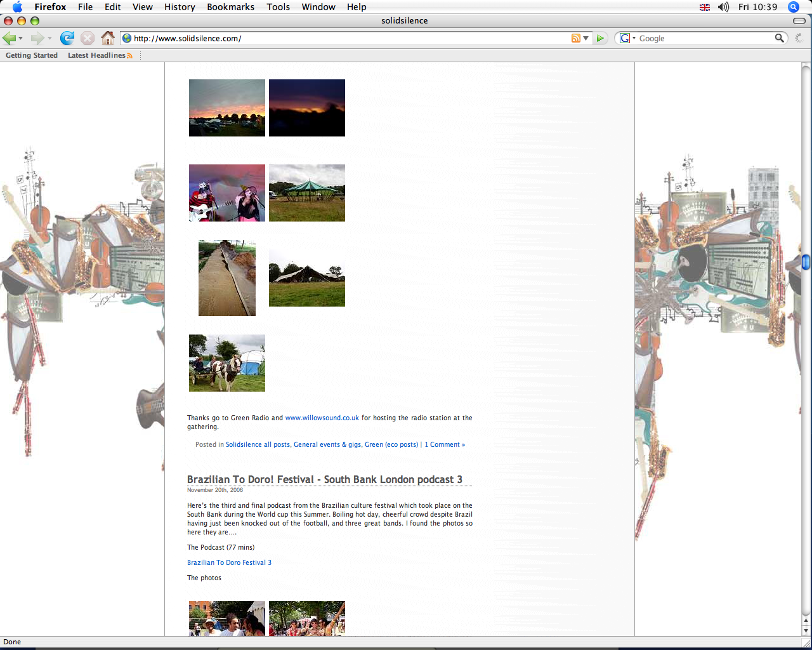Open the Home page icon
Image resolution: width=812 pixels, height=650 pixels.
(108, 38)
